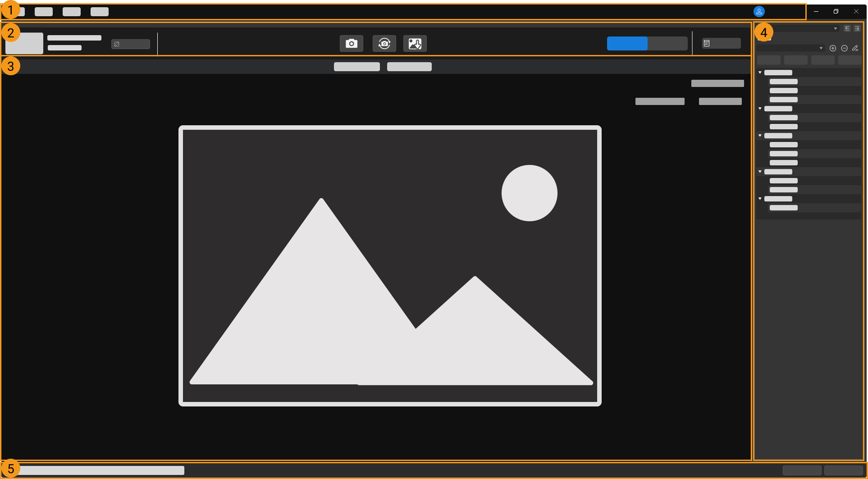This screenshot has height=479, width=868.
Task: Remove a parameter group with the minus icon
Action: tap(845, 48)
